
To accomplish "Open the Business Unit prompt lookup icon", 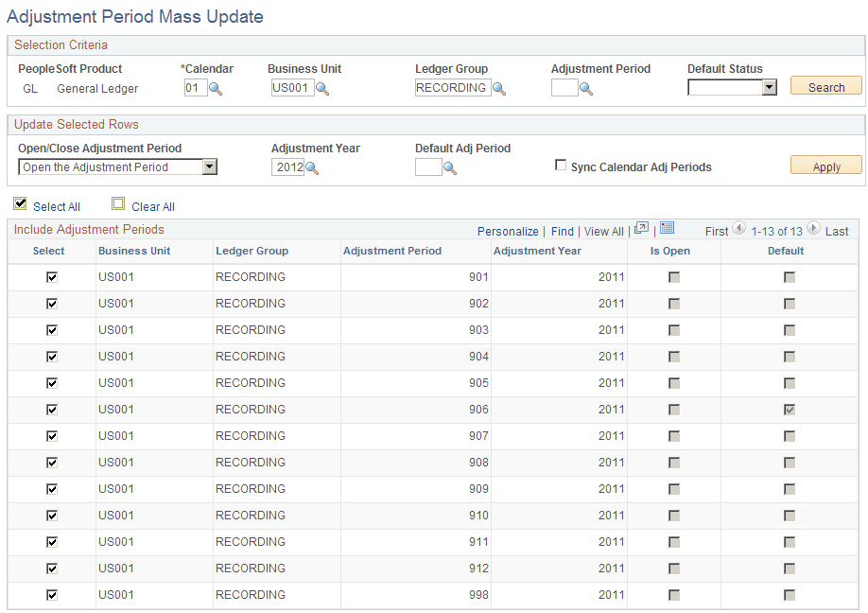I will 322,87.
